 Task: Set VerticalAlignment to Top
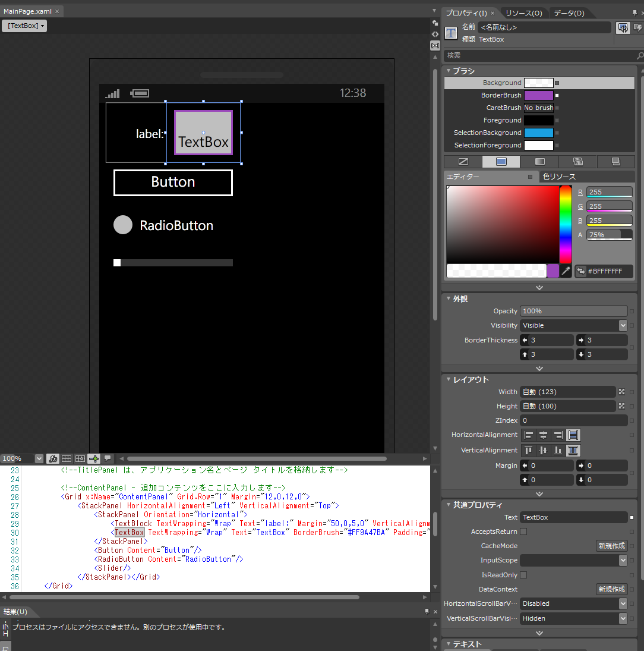pyautogui.click(x=528, y=451)
